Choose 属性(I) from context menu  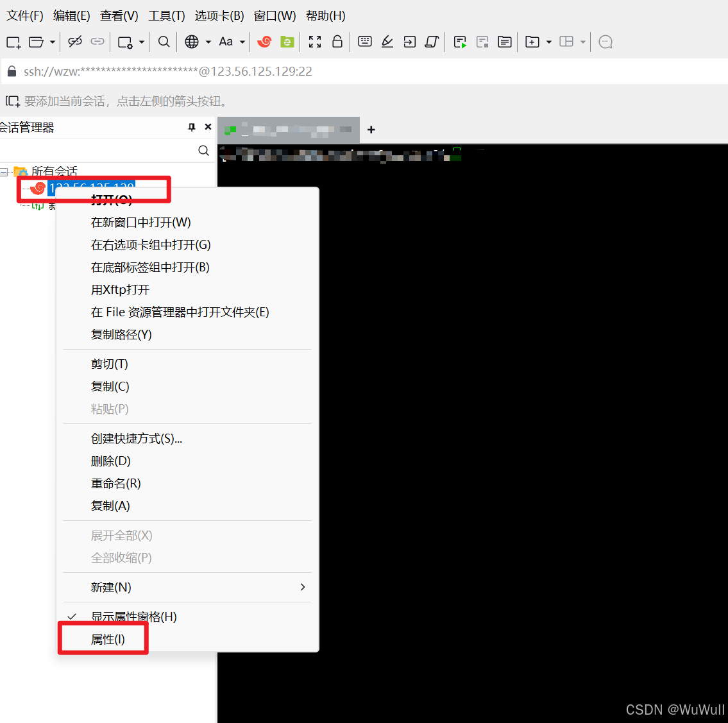pos(187,640)
